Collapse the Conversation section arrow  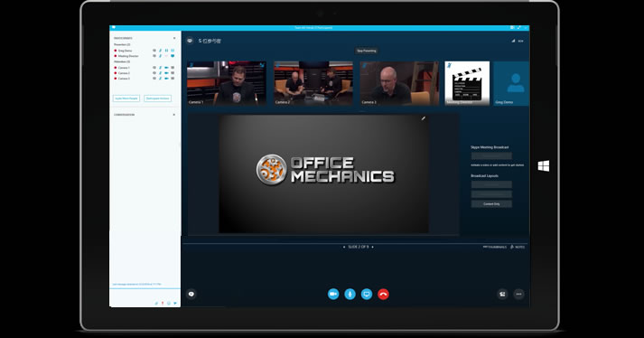point(174,115)
